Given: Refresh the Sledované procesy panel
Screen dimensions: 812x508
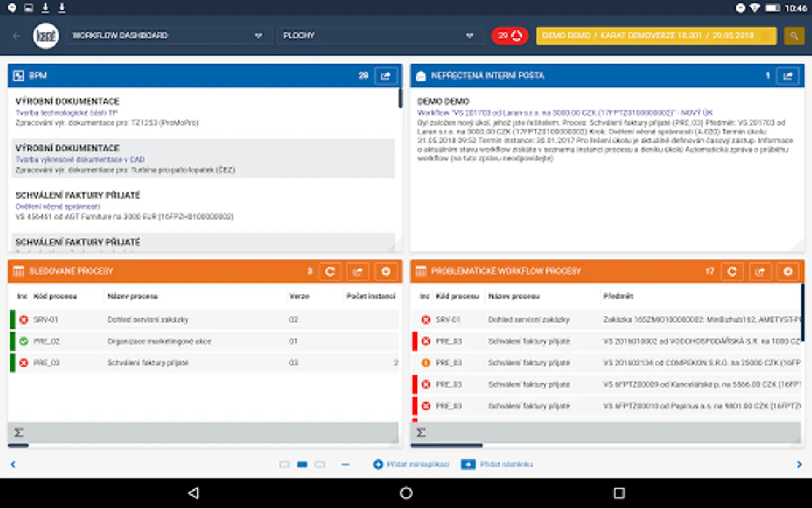Looking at the screenshot, I should click(330, 271).
